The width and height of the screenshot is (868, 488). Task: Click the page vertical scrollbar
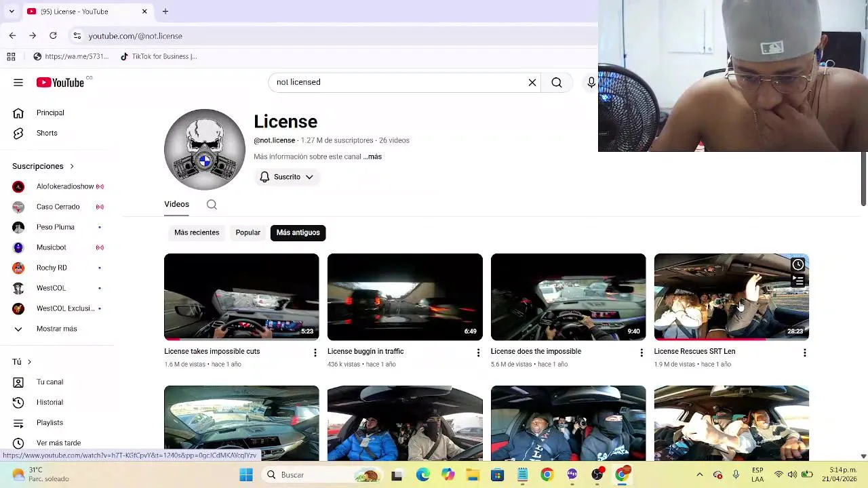tap(863, 179)
